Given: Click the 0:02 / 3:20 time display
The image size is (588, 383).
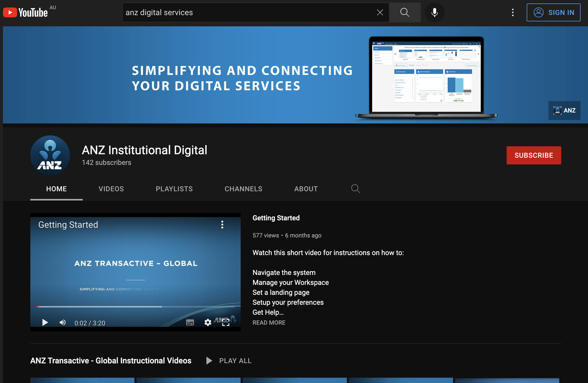Looking at the screenshot, I should click(x=90, y=323).
